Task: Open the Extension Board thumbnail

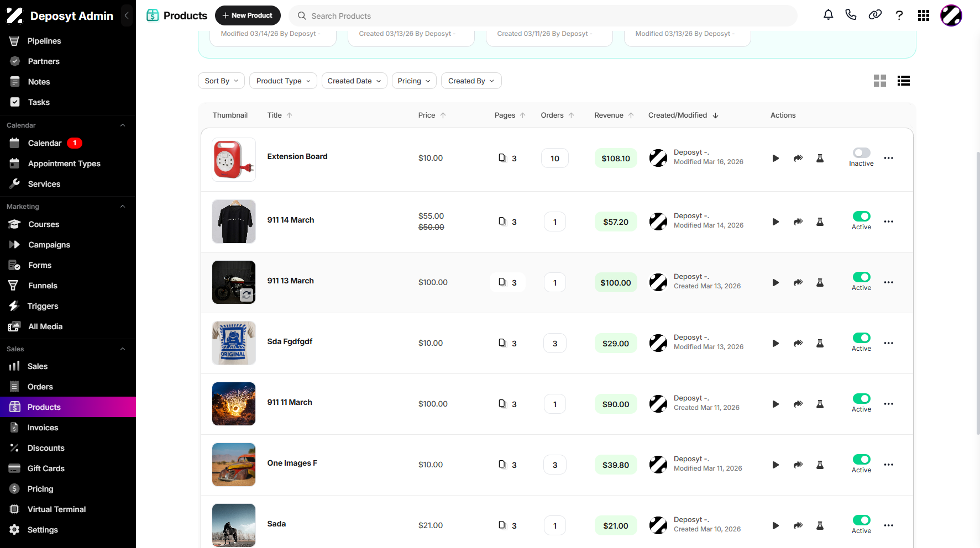Action: point(234,160)
